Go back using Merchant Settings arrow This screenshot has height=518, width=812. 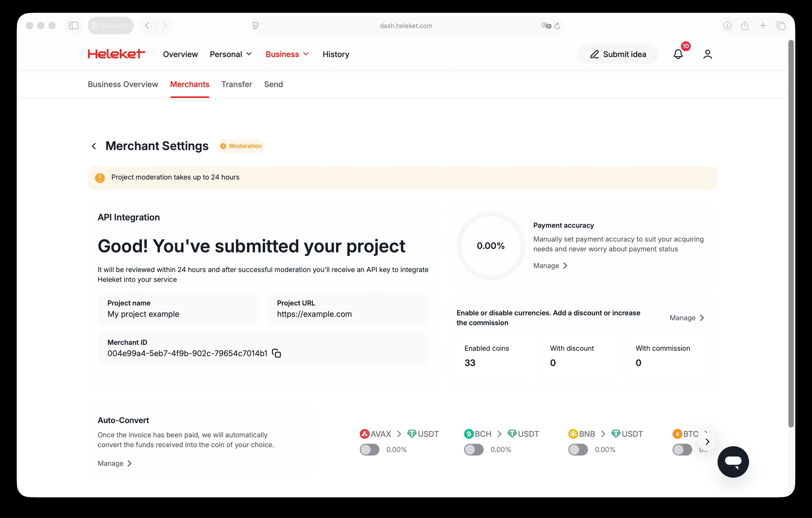tap(94, 146)
